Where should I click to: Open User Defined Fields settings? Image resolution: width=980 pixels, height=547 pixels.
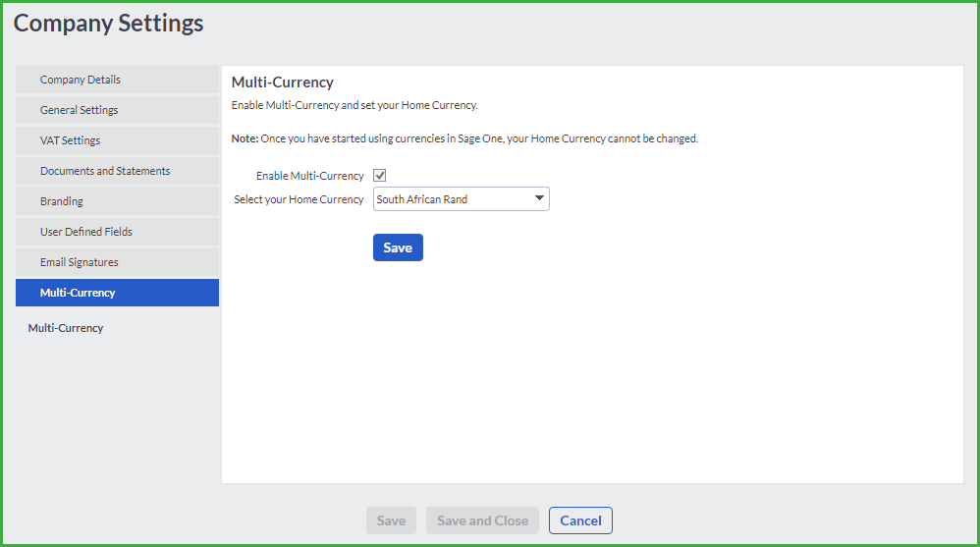pos(117,232)
